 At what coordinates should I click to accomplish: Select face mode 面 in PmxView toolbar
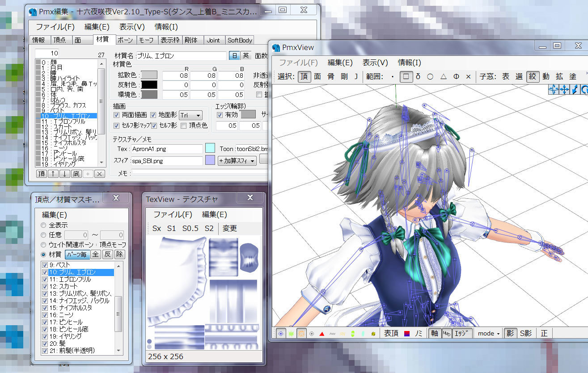(317, 76)
